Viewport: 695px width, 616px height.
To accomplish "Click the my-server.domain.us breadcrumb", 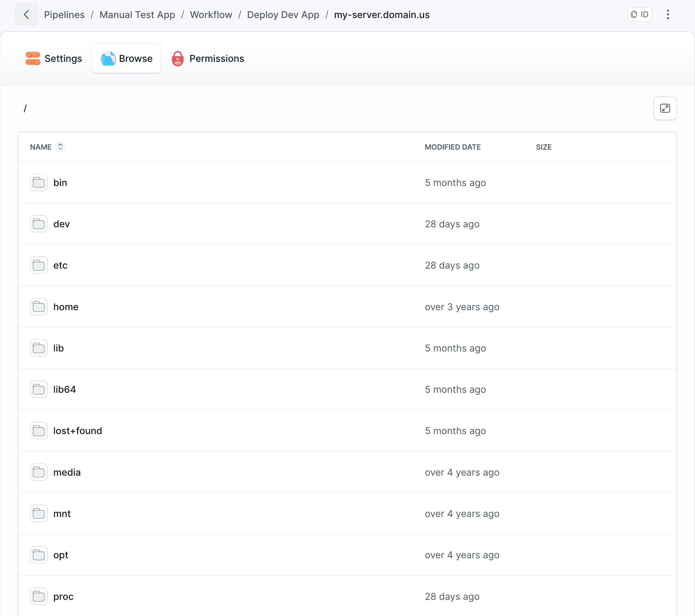I will pos(382,15).
